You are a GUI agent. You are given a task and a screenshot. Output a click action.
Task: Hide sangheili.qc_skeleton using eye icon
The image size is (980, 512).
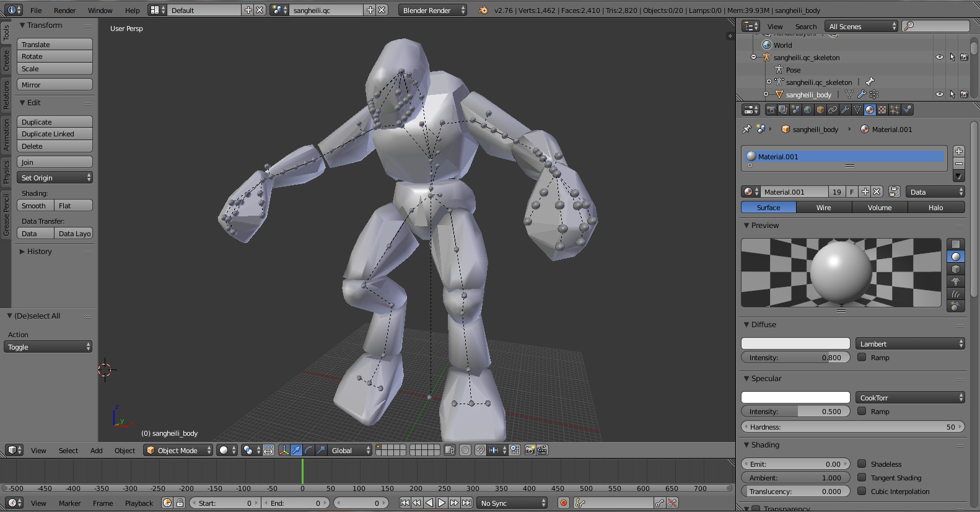tap(939, 57)
